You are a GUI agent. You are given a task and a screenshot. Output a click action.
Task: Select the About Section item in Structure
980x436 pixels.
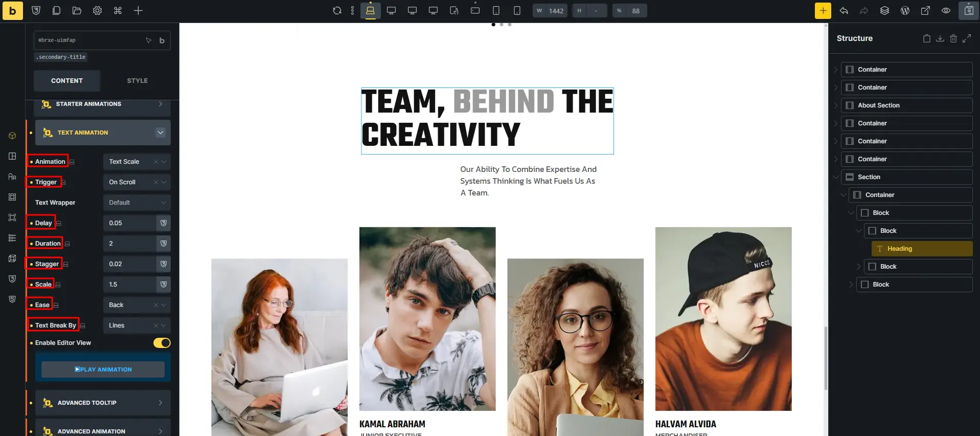(x=906, y=105)
